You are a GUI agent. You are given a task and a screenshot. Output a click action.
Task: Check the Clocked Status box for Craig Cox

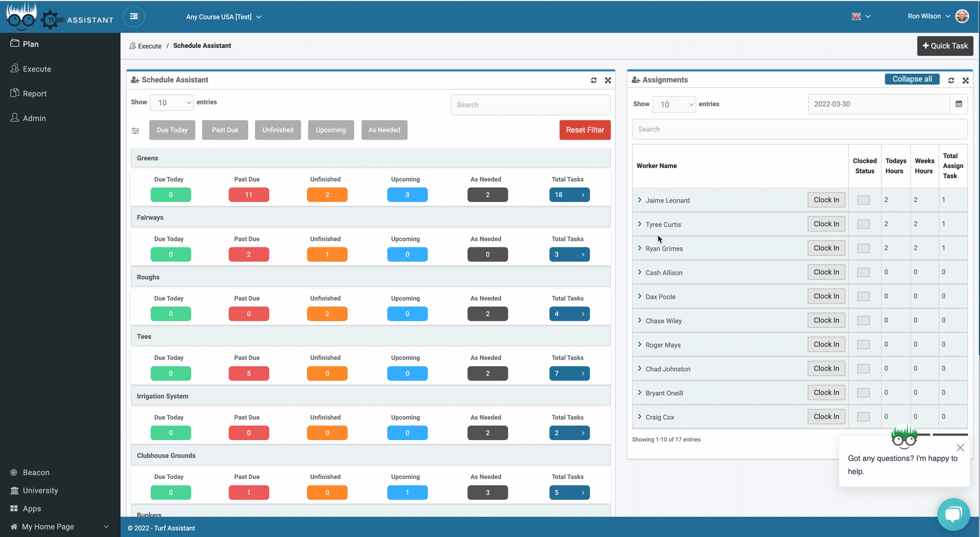coord(863,416)
